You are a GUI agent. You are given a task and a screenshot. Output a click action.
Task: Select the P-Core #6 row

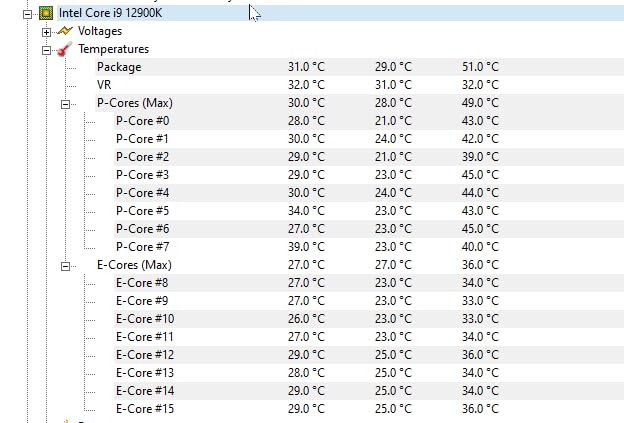(369, 229)
